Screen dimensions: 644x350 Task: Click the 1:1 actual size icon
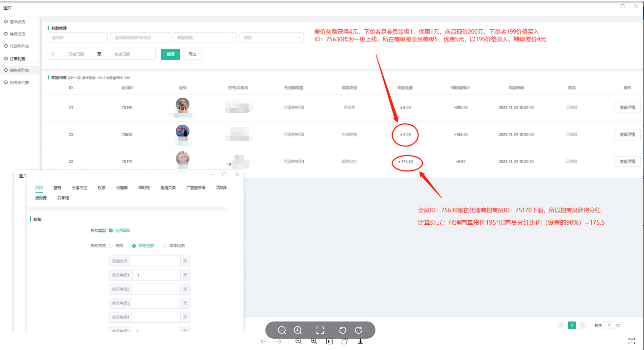pos(329,341)
